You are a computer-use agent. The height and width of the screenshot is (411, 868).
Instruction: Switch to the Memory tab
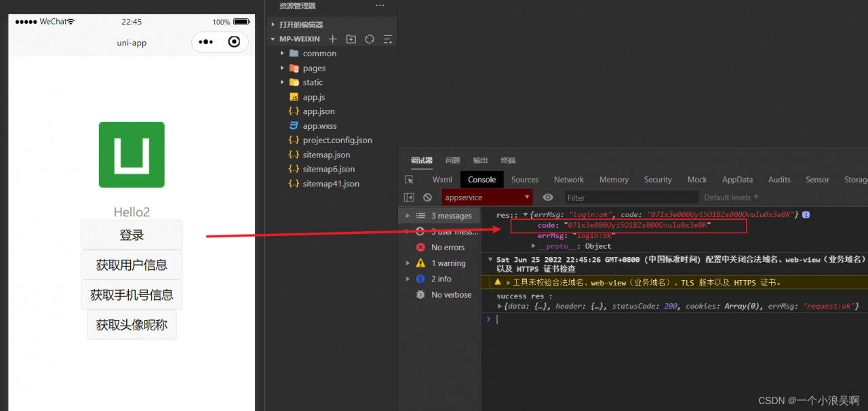[614, 180]
